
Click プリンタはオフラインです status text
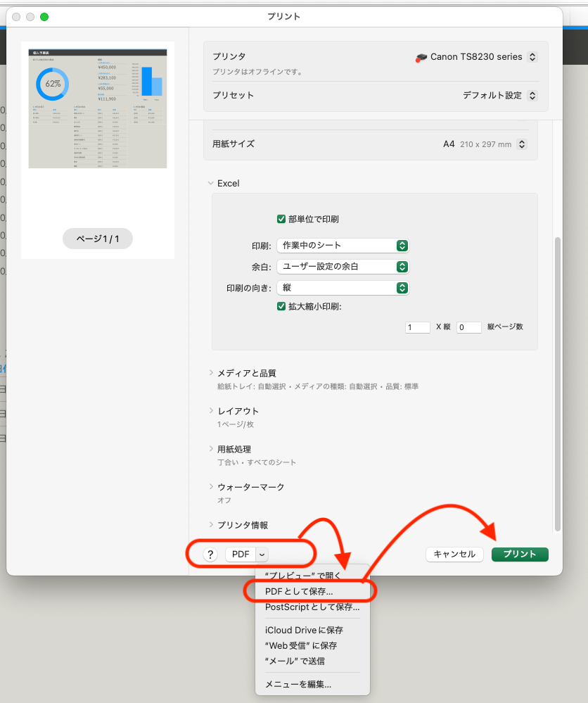click(257, 72)
